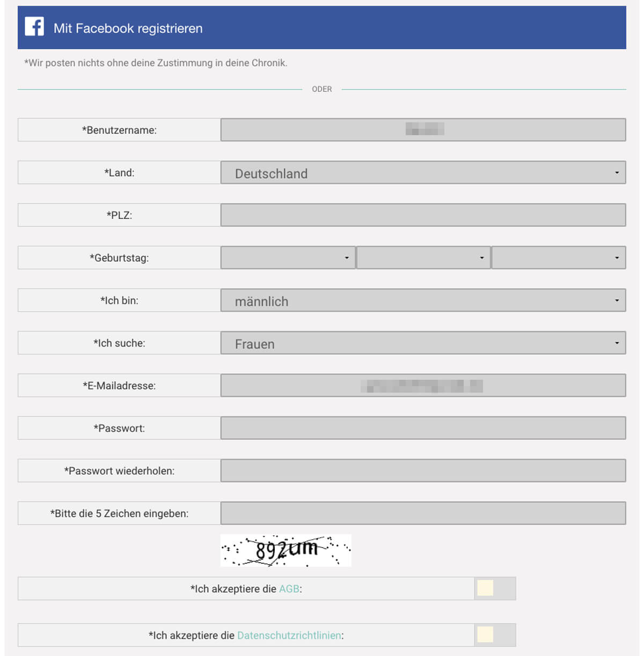
Task: Click into the PLZ field
Action: coord(423,215)
